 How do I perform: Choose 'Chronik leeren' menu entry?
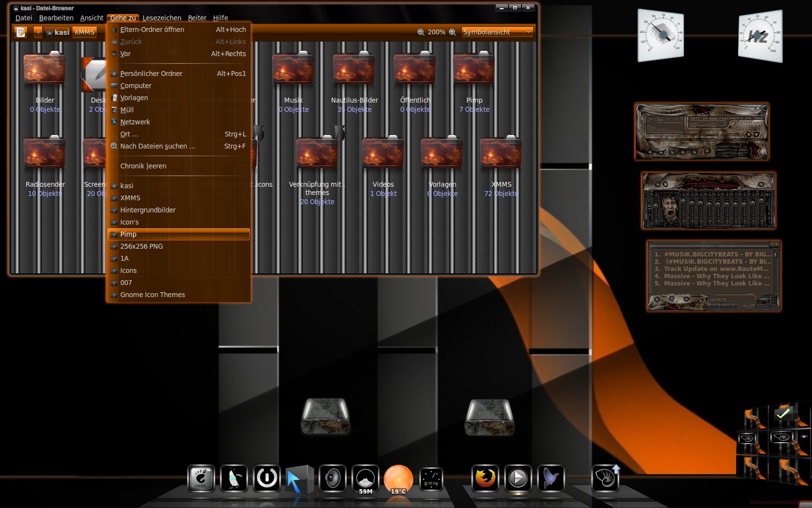(x=179, y=166)
